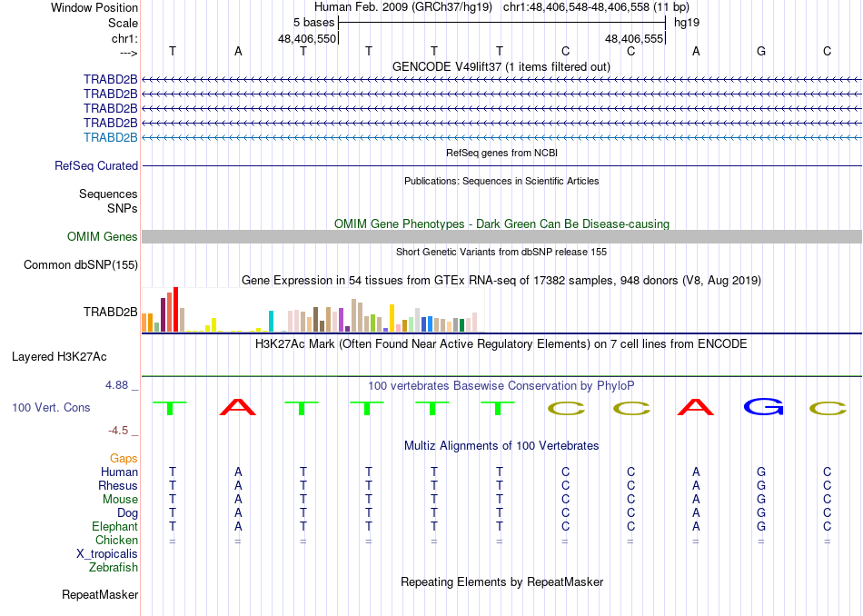Open 'RefSeq genes from NCBI' track title
The image size is (863, 616).
(x=501, y=153)
